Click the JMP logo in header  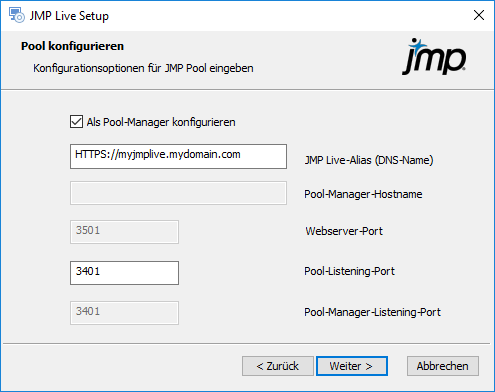tap(434, 56)
